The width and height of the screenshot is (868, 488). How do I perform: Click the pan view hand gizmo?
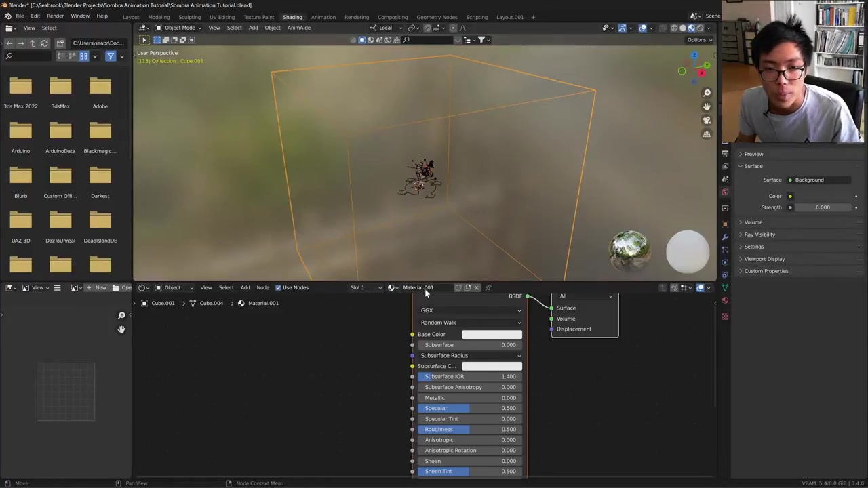[x=707, y=106]
